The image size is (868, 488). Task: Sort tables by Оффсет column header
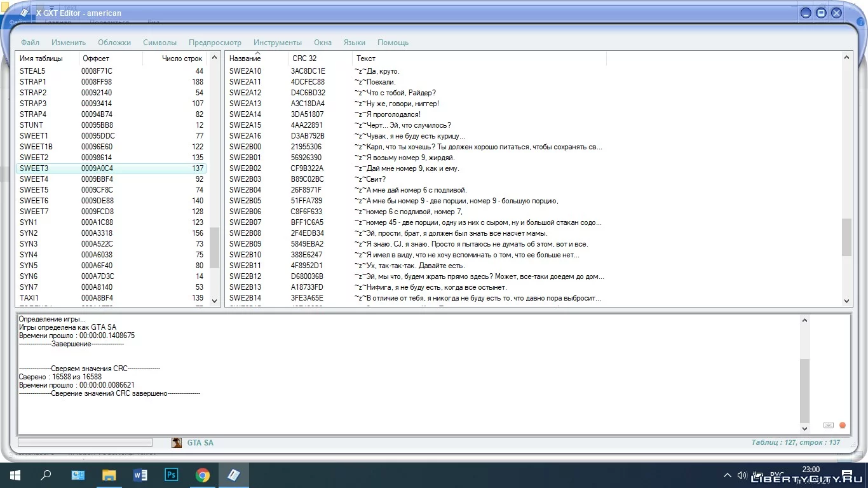[x=111, y=58]
